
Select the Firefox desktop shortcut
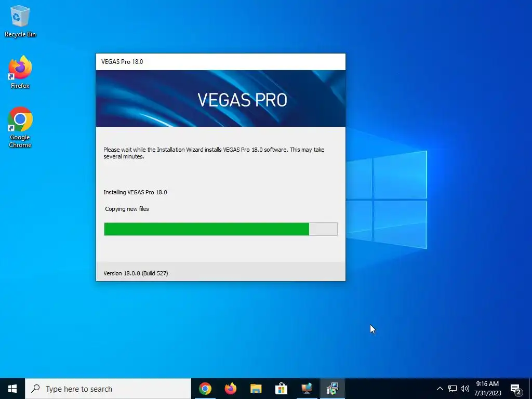[20, 72]
